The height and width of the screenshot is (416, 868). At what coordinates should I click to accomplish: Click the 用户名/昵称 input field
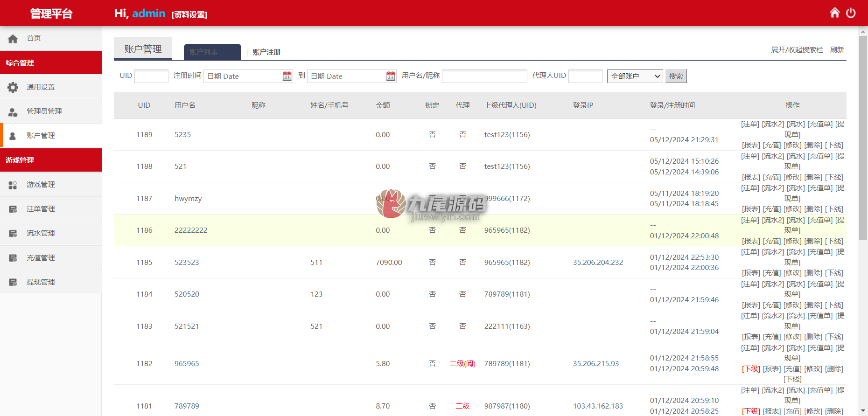point(484,76)
